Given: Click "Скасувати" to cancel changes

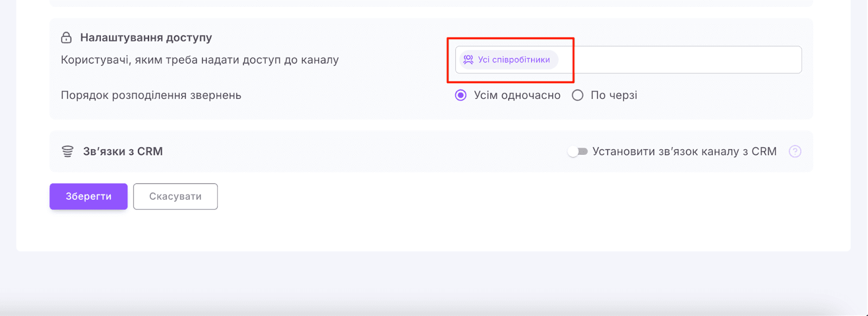Looking at the screenshot, I should coord(175,196).
